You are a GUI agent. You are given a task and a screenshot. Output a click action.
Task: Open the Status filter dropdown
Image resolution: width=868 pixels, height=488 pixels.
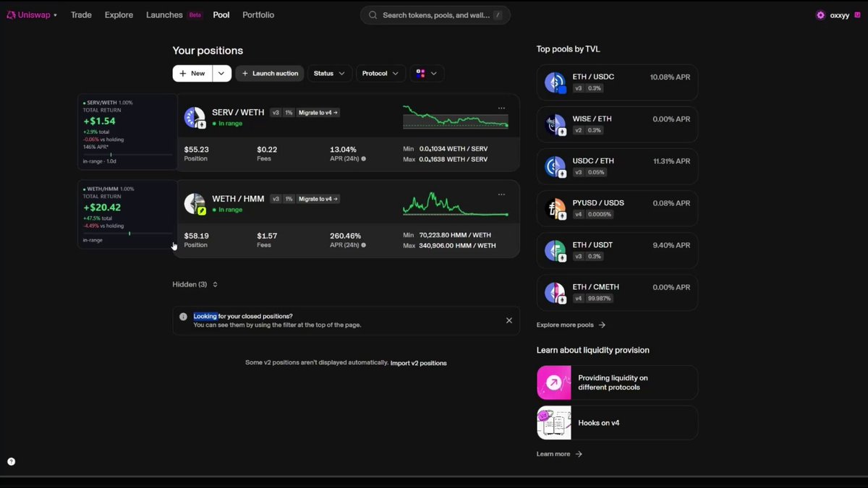331,73
